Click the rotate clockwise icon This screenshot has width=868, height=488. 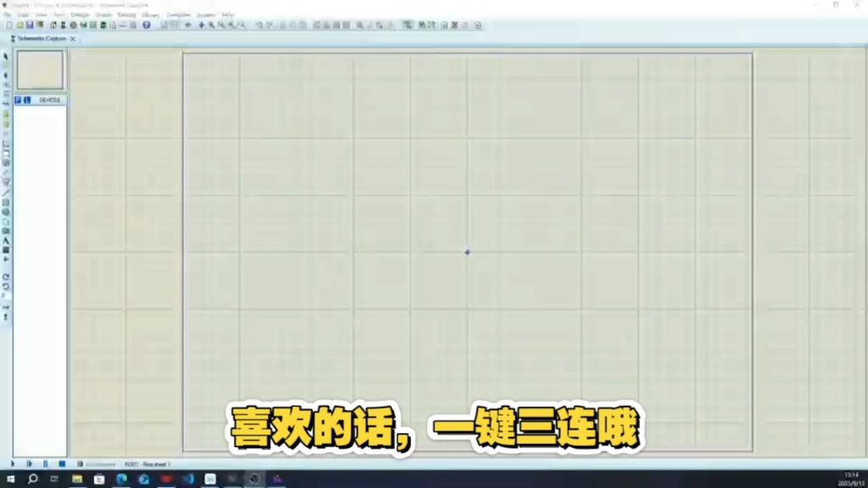(6, 277)
